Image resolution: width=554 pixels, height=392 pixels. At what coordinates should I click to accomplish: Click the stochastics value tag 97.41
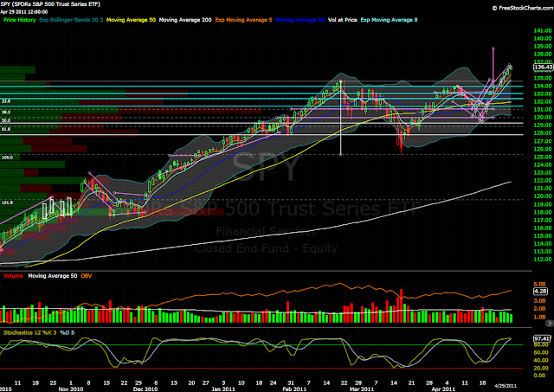pos(542,339)
